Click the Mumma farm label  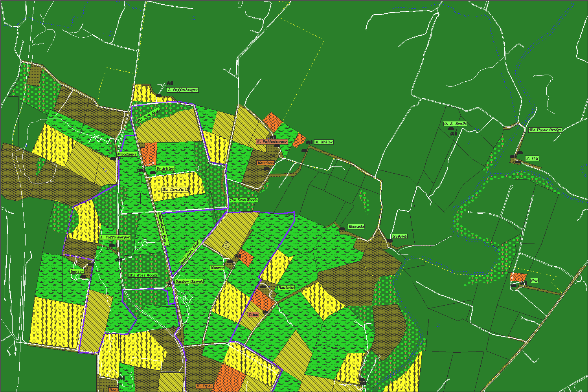point(217,268)
